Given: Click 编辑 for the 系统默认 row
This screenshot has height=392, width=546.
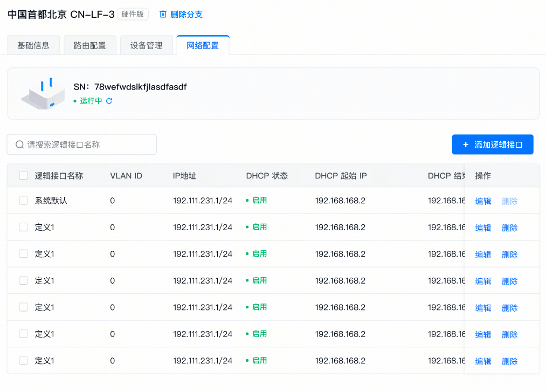Looking at the screenshot, I should (483, 201).
